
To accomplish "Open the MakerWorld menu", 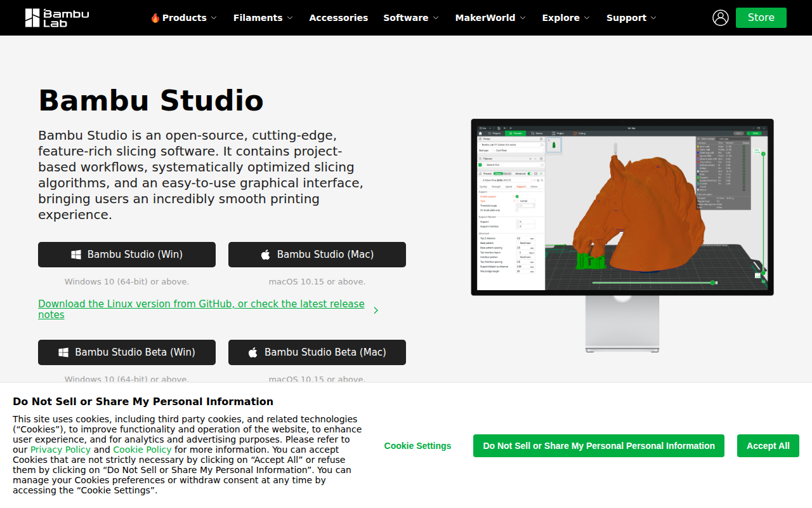I will [490, 18].
